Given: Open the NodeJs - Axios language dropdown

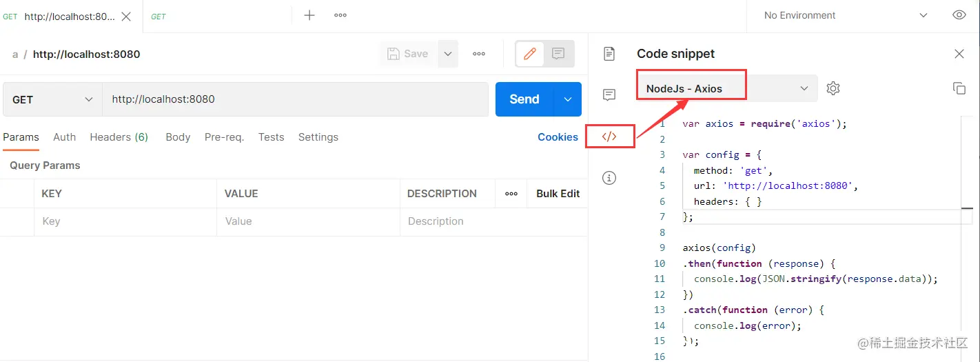Looking at the screenshot, I should pos(727,88).
